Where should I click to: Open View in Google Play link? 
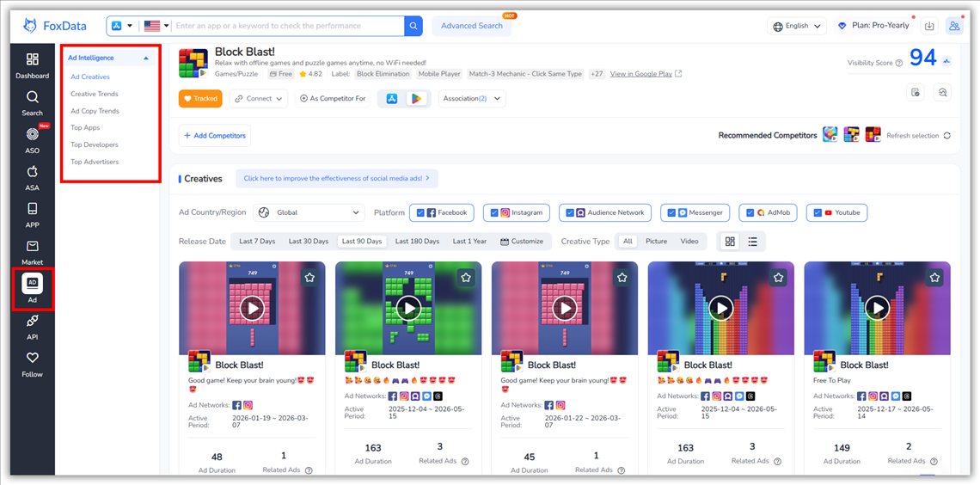[x=646, y=74]
